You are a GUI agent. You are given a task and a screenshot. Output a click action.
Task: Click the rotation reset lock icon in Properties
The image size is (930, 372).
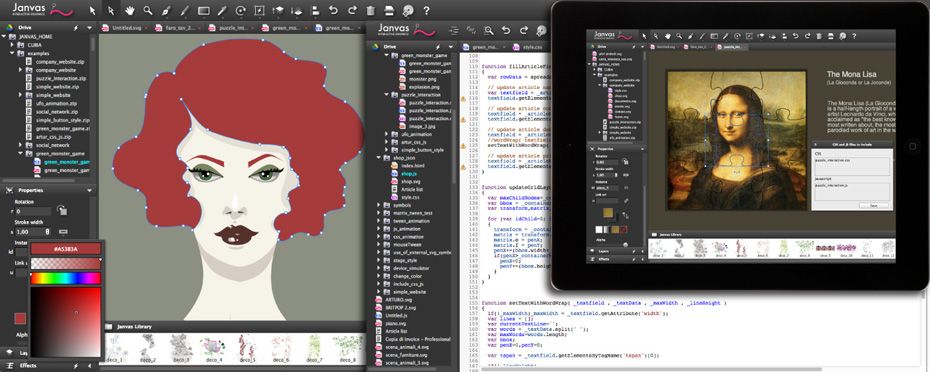(62, 211)
